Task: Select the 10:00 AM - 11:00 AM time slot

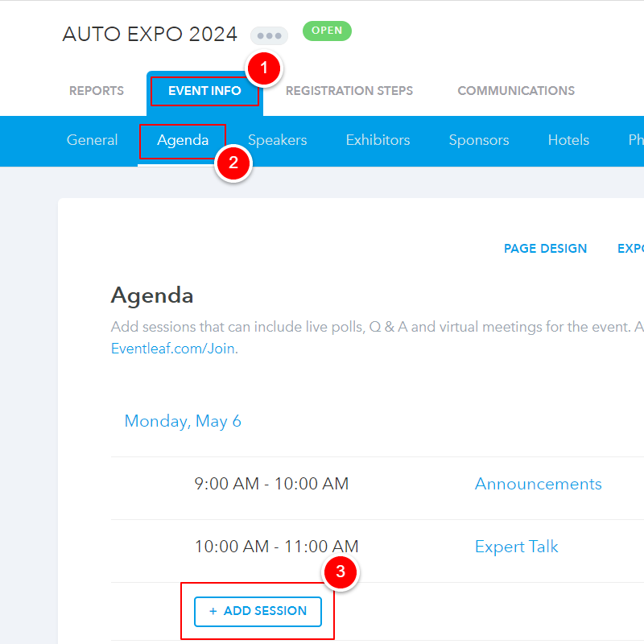Action: click(x=276, y=547)
